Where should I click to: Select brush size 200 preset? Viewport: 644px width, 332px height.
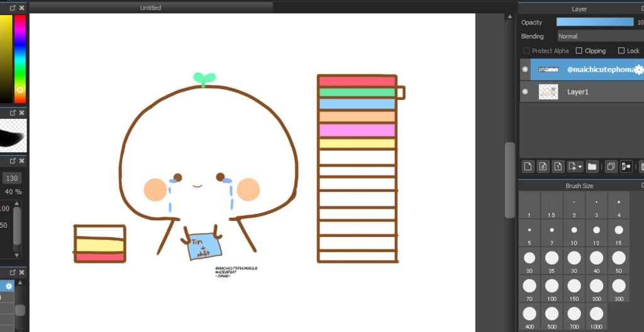pyautogui.click(x=596, y=289)
